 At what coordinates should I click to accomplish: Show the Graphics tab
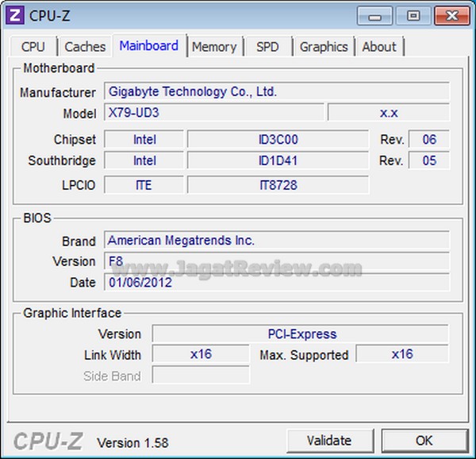324,47
